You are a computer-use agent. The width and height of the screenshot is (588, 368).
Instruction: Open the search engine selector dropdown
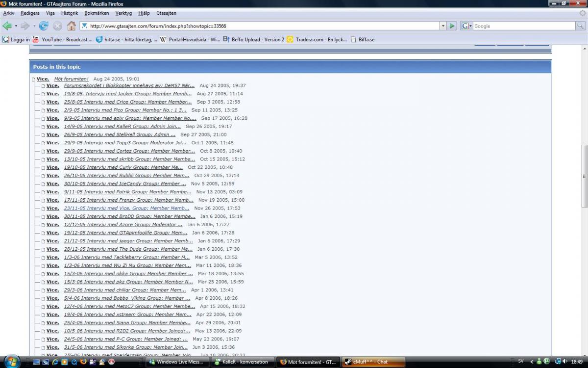[470, 26]
